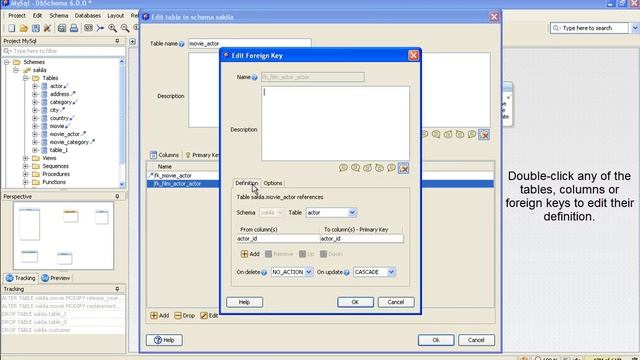Click the foreign key Description text area
640x360 pixels.
(335, 123)
